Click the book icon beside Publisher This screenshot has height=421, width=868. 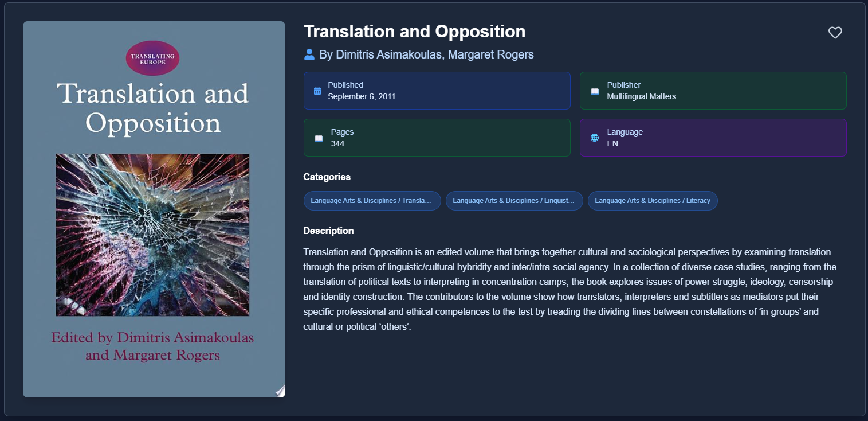click(595, 91)
